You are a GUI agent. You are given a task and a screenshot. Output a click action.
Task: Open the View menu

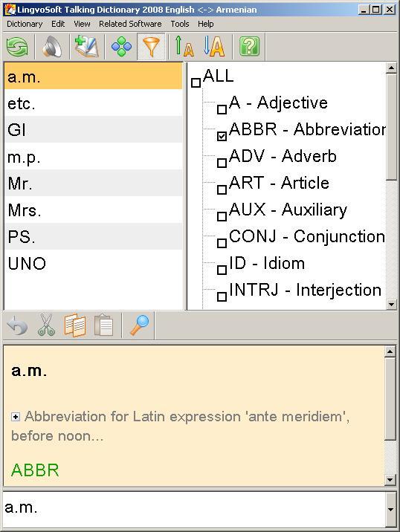(x=83, y=24)
